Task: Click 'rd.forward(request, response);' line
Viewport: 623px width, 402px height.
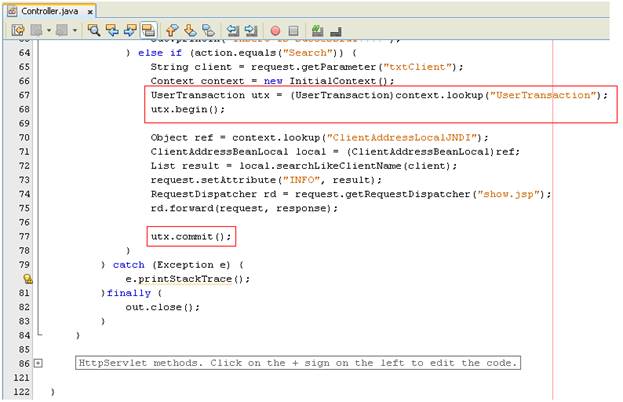Action: click(x=244, y=208)
